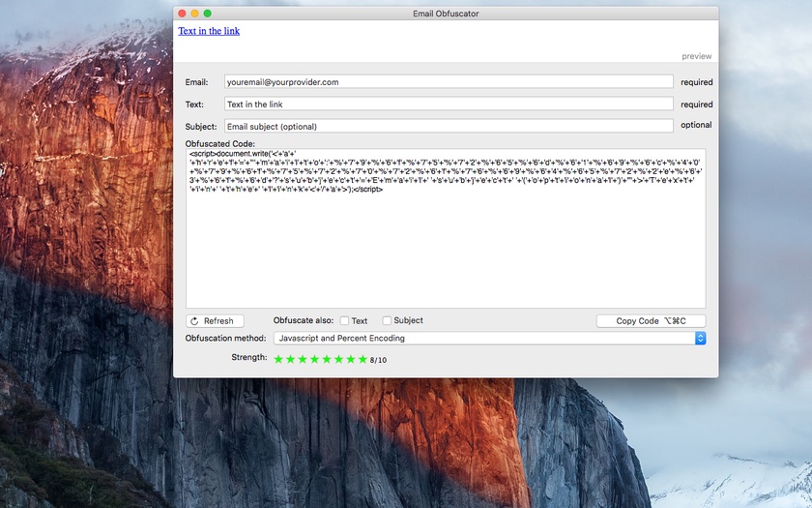Click the red close window button
The width and height of the screenshot is (812, 508).
[x=182, y=14]
